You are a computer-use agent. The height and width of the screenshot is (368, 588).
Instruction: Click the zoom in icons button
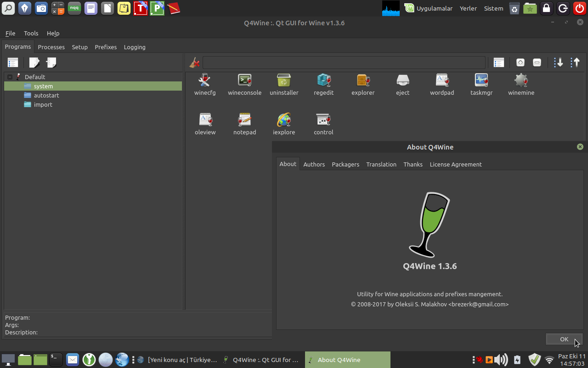pyautogui.click(x=520, y=63)
